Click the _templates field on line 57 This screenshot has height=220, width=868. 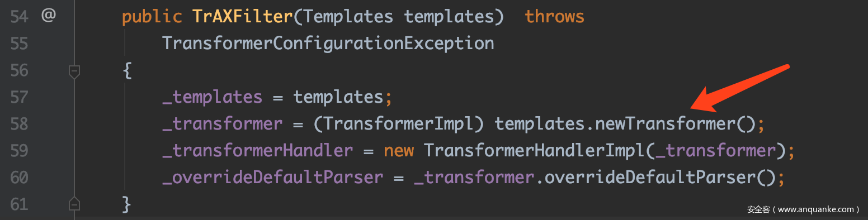(212, 97)
